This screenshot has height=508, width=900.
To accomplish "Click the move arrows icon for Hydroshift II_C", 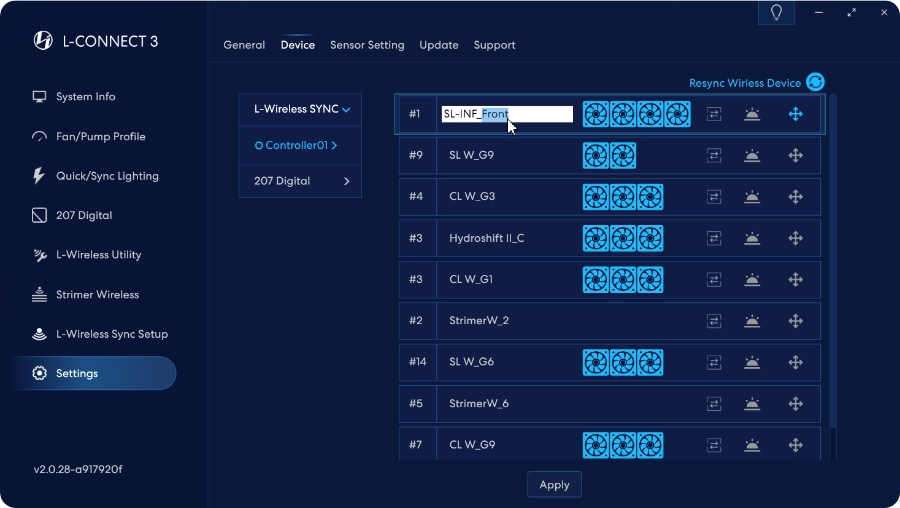I will tap(796, 238).
